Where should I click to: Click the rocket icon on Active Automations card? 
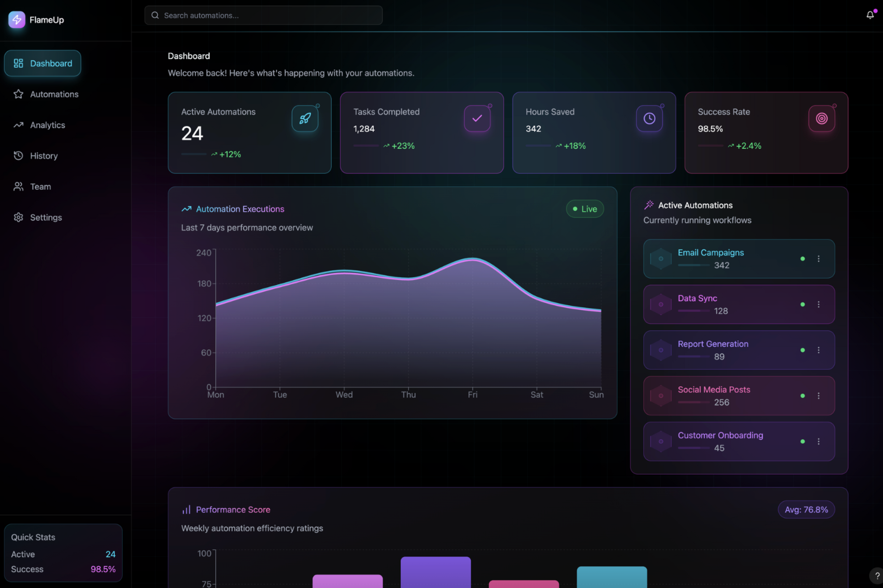tap(305, 118)
